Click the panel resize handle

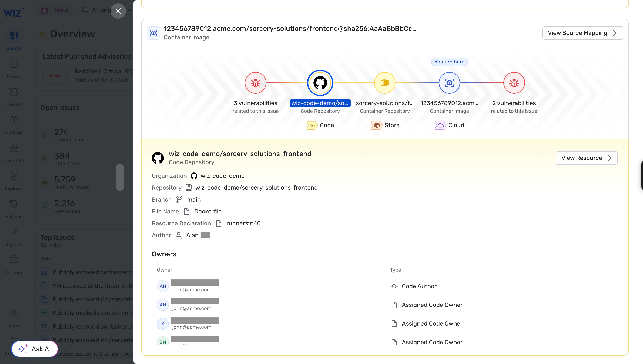[x=120, y=177]
